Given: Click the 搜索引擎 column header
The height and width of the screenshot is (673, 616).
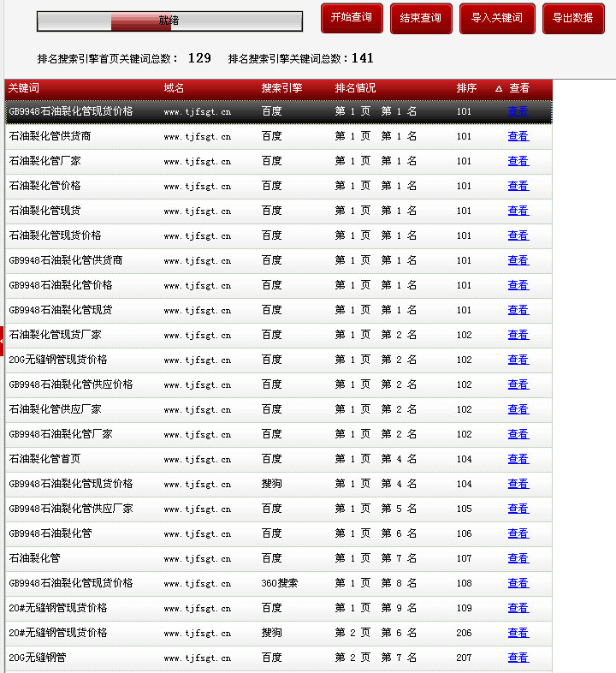Looking at the screenshot, I should pos(281,88).
